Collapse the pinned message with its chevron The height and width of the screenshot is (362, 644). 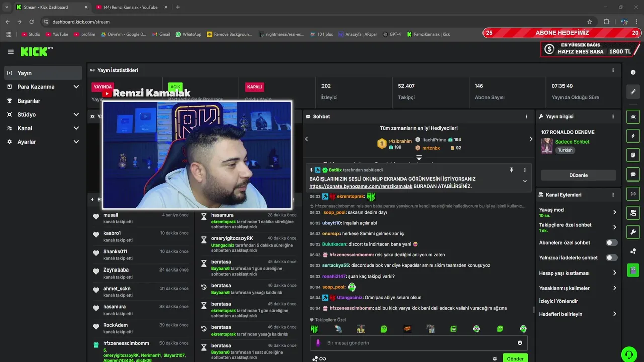[525, 182]
